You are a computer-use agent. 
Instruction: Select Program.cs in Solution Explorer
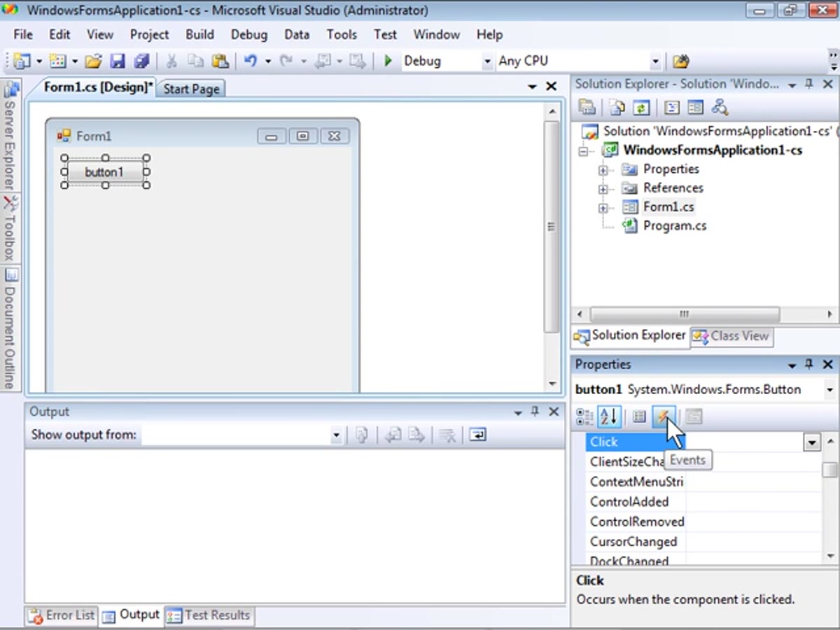[x=675, y=226]
